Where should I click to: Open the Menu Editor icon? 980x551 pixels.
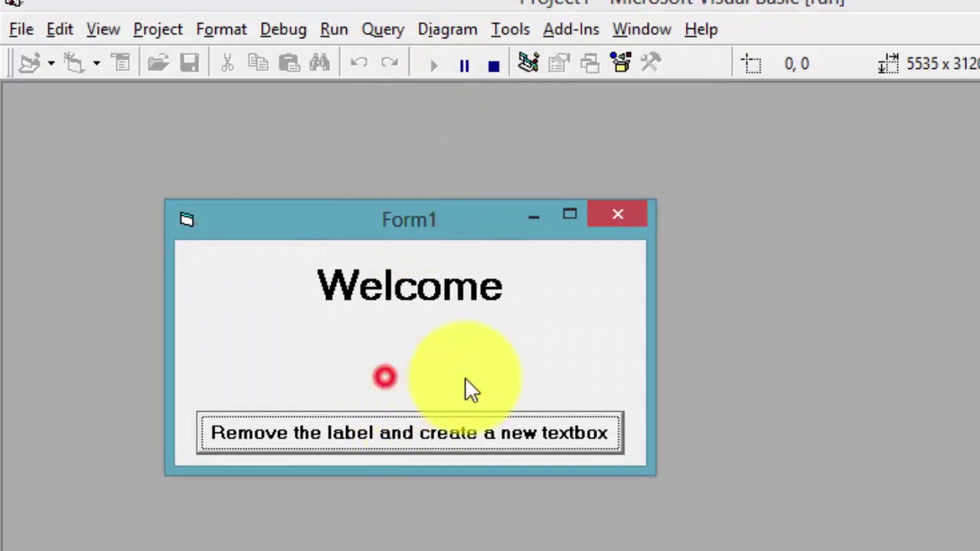[x=121, y=64]
